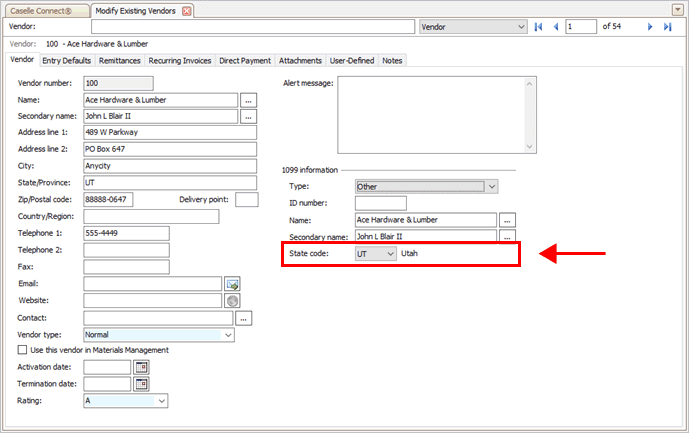
Task: Enable Use this vendor in Materials Management
Action: (x=23, y=350)
